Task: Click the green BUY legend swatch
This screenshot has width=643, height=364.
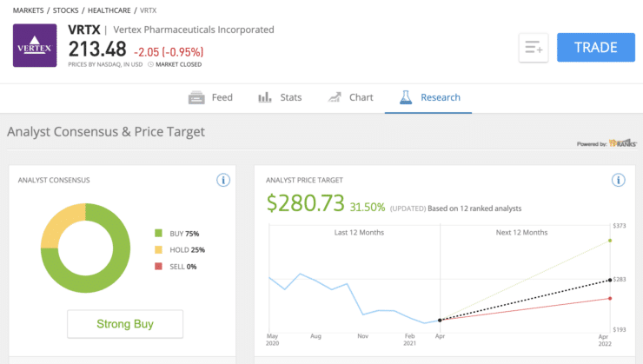Action: tap(158, 233)
